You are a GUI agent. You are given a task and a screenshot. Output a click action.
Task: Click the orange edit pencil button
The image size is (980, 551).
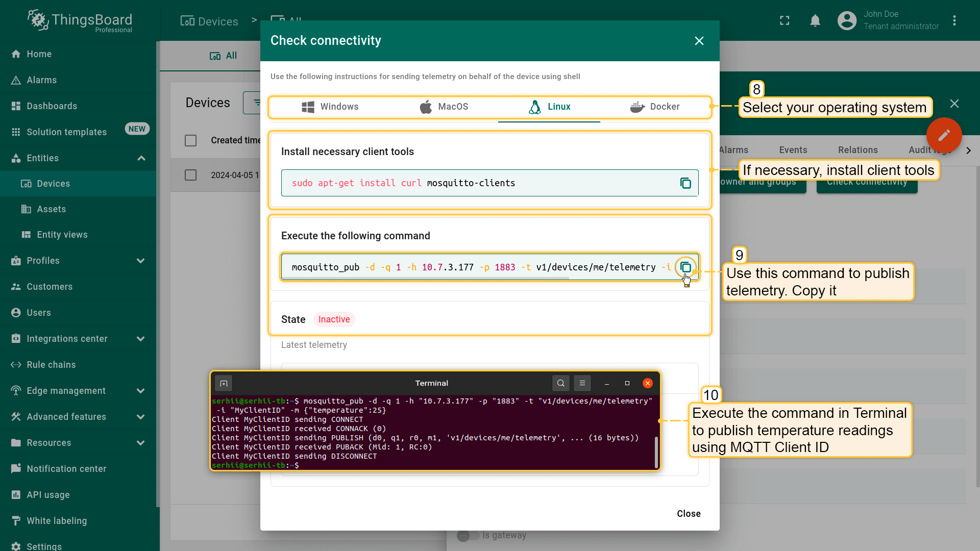click(x=944, y=135)
